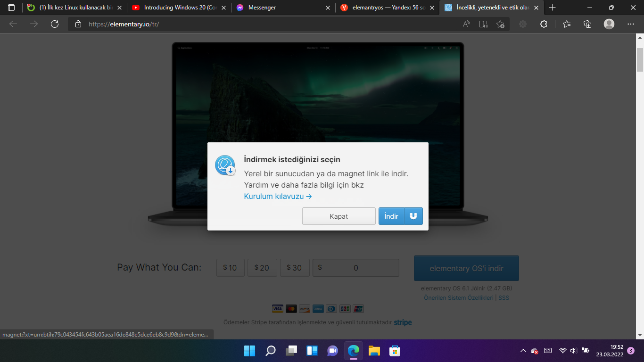Viewport: 644px width, 362px height.
Task: Open a new browser tab
Action: pyautogui.click(x=553, y=8)
